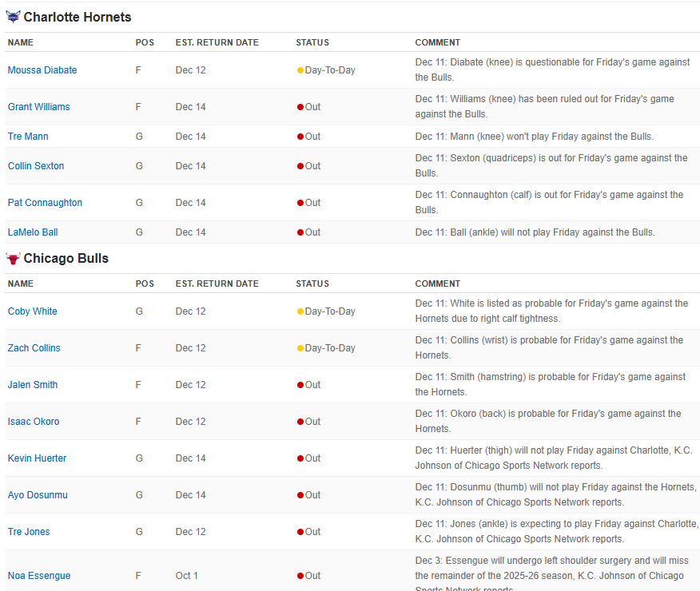Image resolution: width=700 pixels, height=591 pixels.
Task: Click Ayo Dosunmu player link
Action: (x=38, y=495)
